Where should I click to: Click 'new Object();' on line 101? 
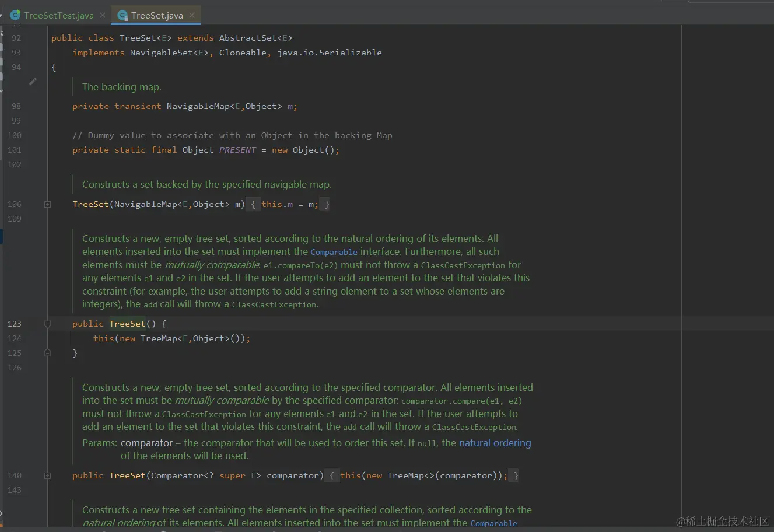pos(306,150)
